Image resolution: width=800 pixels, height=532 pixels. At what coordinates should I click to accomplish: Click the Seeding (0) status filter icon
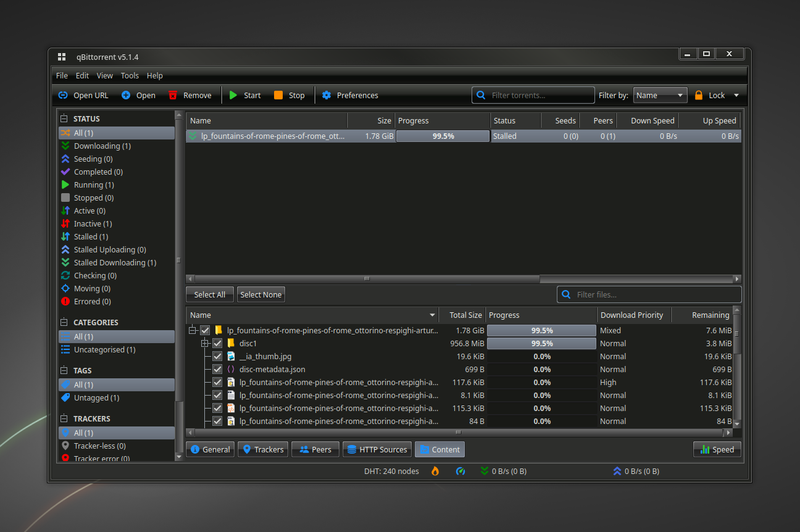tap(65, 159)
